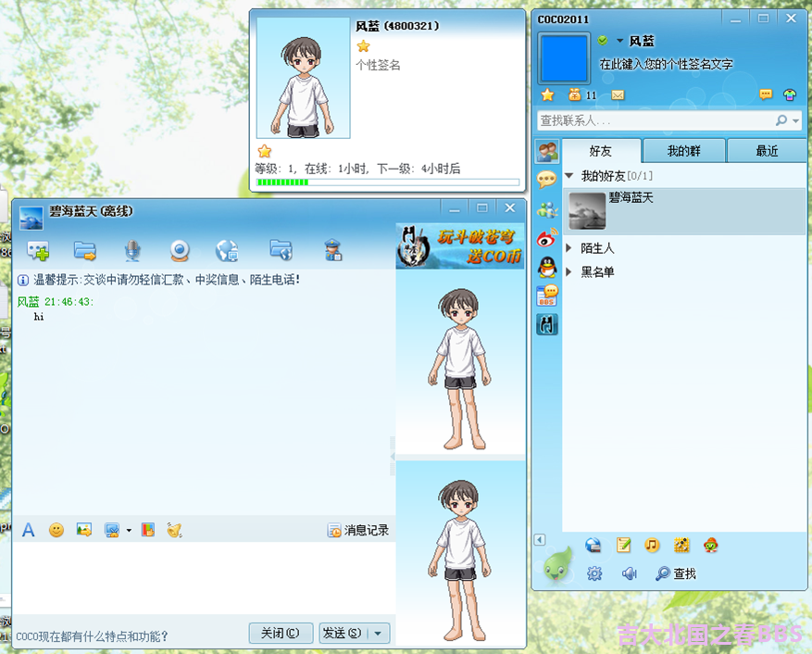812x654 pixels.
Task: Expand the 陌生人 group
Action: (x=569, y=247)
